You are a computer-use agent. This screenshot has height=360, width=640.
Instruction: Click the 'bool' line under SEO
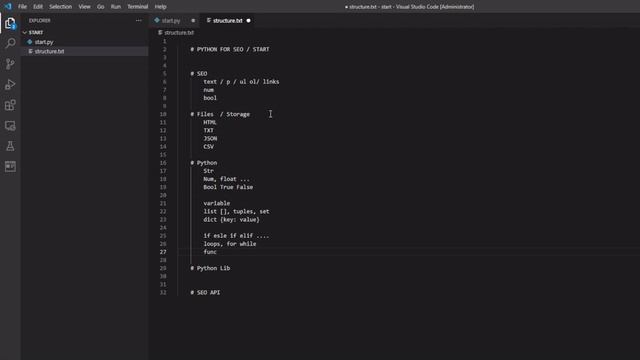(x=210, y=98)
